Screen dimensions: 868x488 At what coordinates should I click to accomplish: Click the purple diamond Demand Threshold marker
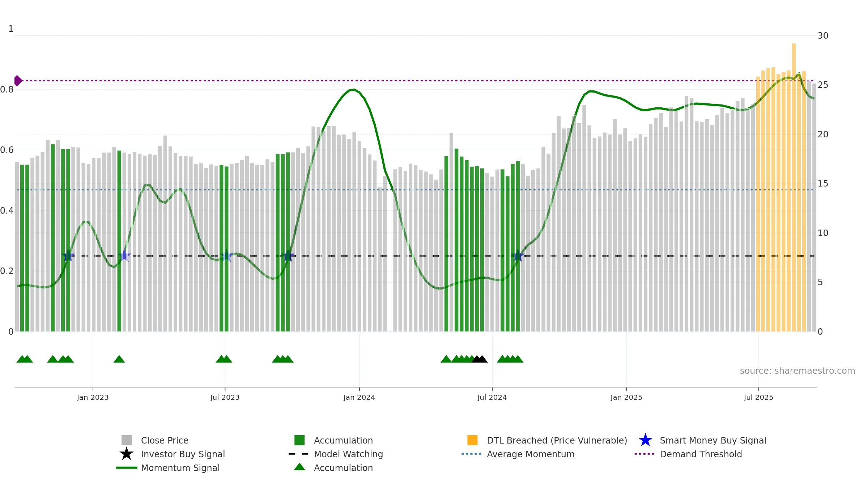[18, 81]
